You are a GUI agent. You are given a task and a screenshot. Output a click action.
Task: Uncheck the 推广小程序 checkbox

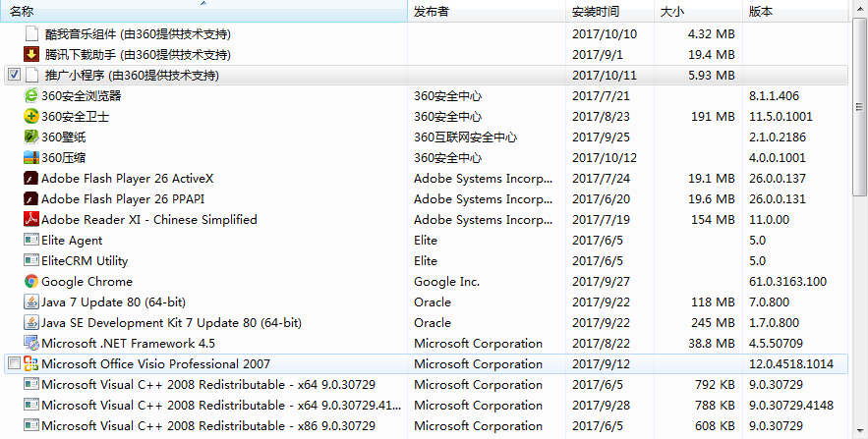[15, 75]
